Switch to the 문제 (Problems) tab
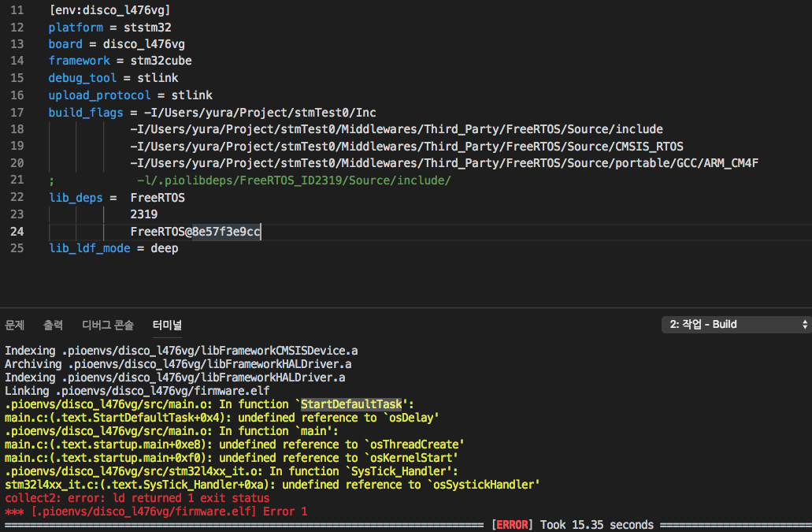Screen dimensions: 812x532 coord(15,325)
